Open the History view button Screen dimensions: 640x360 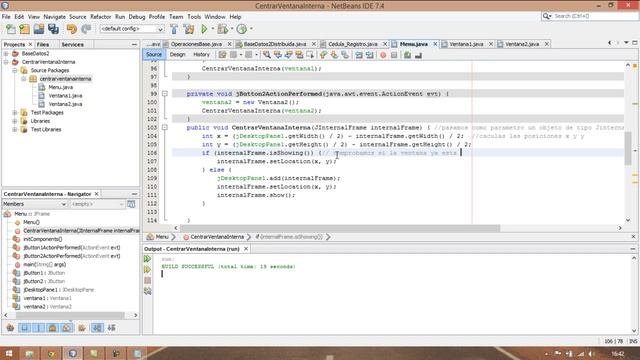click(x=201, y=54)
